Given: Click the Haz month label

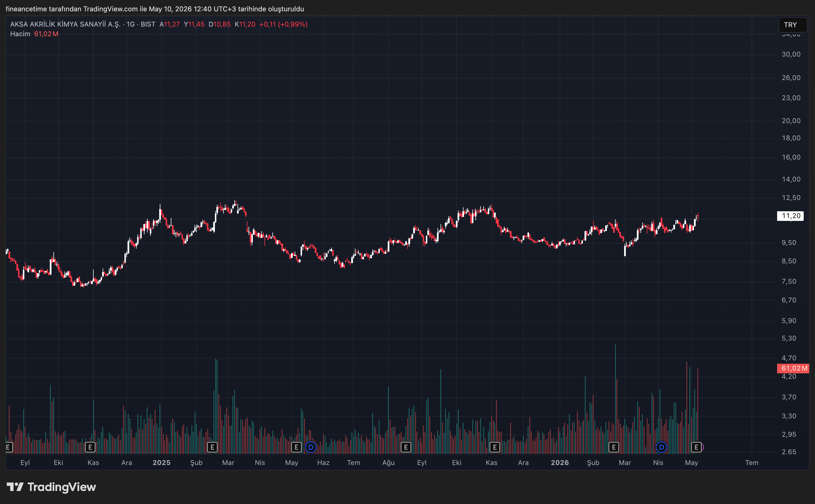Looking at the screenshot, I should [323, 463].
